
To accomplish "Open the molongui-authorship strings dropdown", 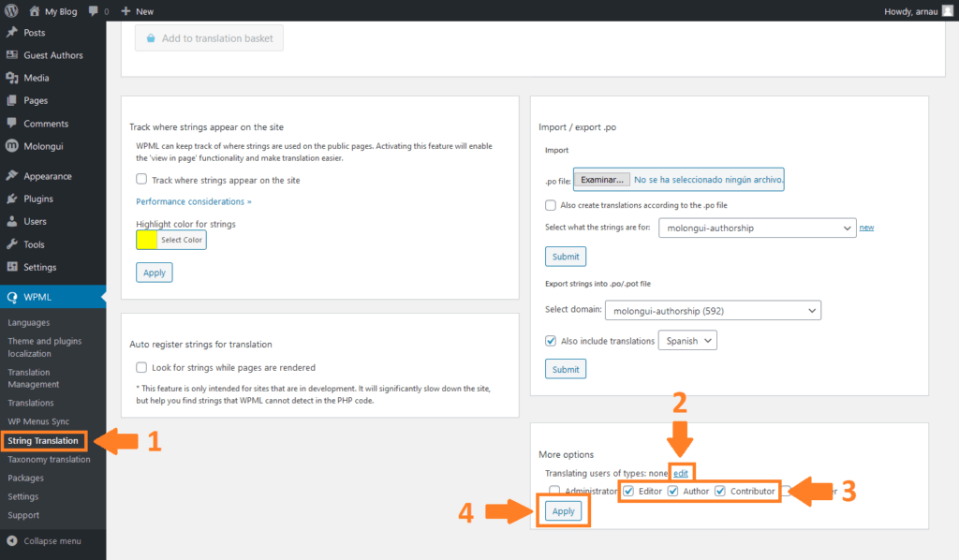I will [x=757, y=228].
